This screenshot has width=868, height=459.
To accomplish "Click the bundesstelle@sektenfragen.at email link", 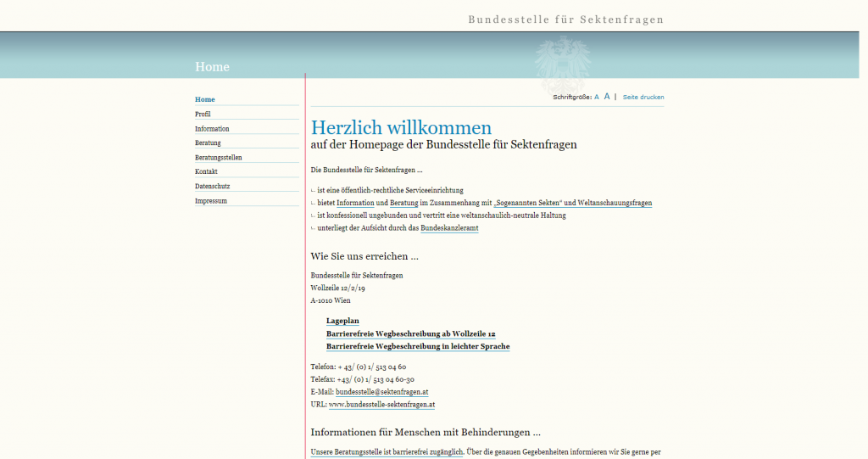I will 382,392.
